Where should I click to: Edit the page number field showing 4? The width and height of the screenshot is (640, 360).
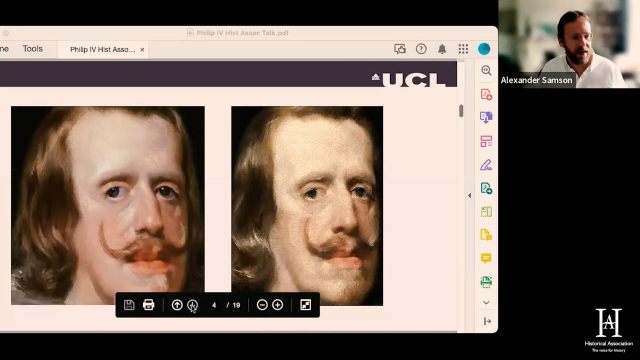[214, 305]
